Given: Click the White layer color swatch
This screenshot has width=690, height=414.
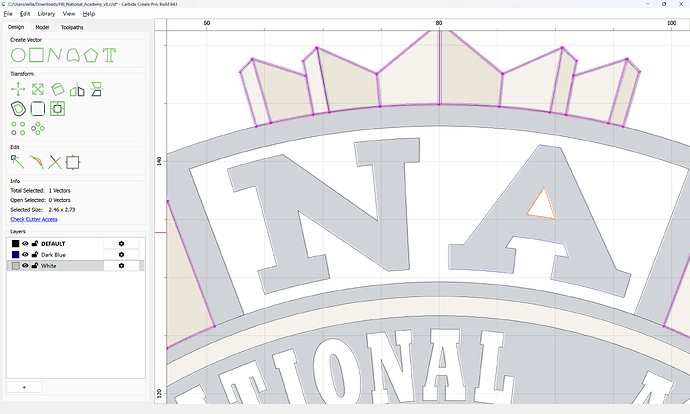Looking at the screenshot, I should [15, 266].
